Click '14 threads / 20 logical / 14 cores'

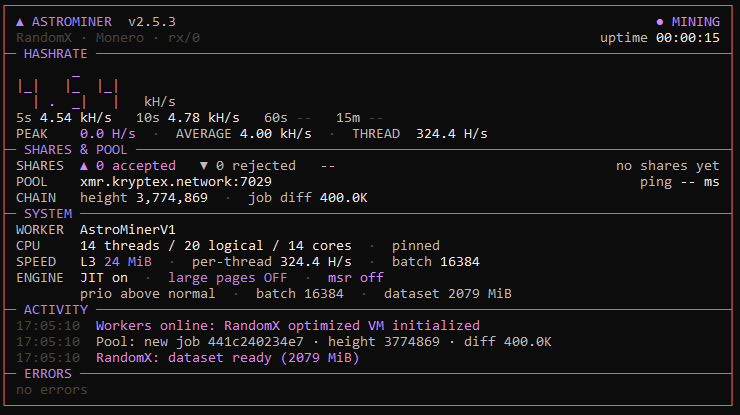coord(216,246)
